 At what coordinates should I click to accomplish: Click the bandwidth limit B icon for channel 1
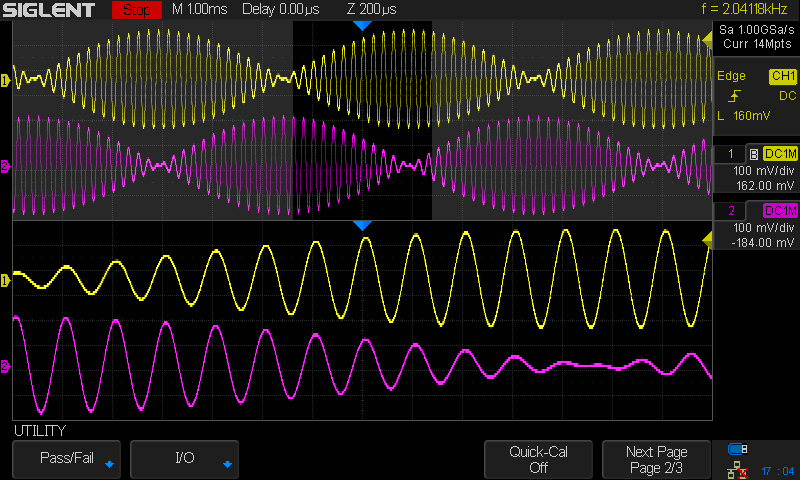(753, 154)
